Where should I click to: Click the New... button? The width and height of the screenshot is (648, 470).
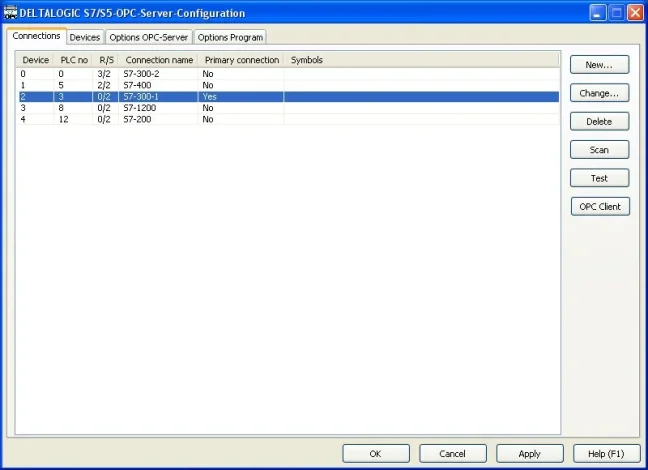pos(599,65)
